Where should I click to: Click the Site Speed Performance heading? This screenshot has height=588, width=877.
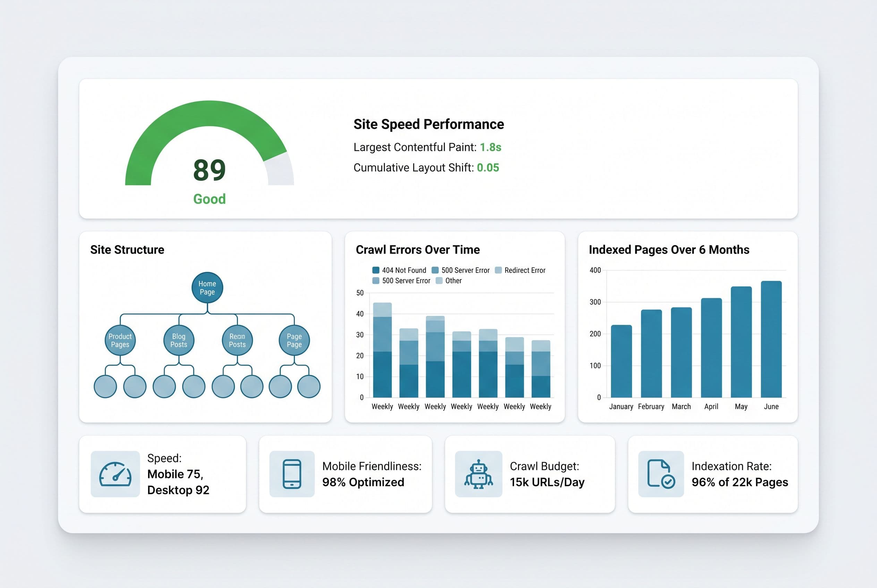[428, 124]
